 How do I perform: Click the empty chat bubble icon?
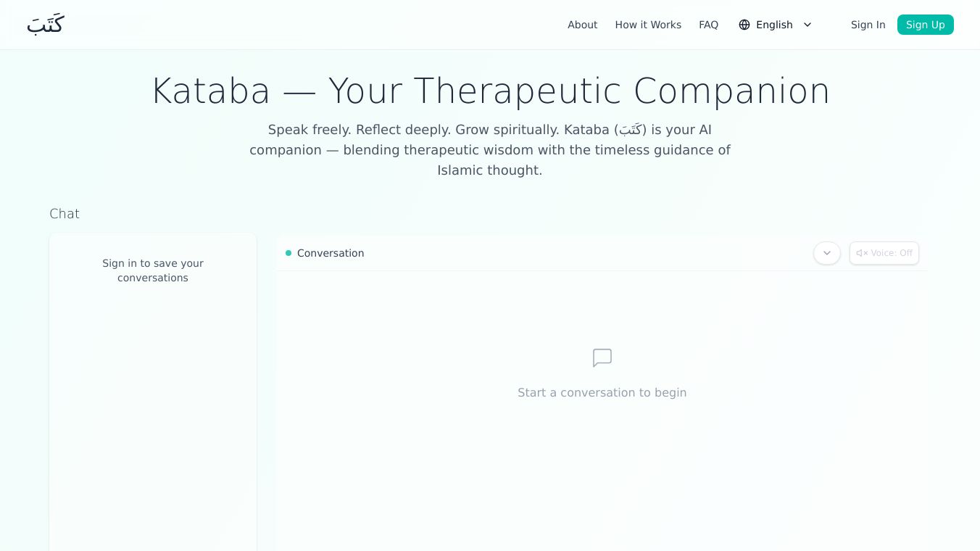(602, 358)
